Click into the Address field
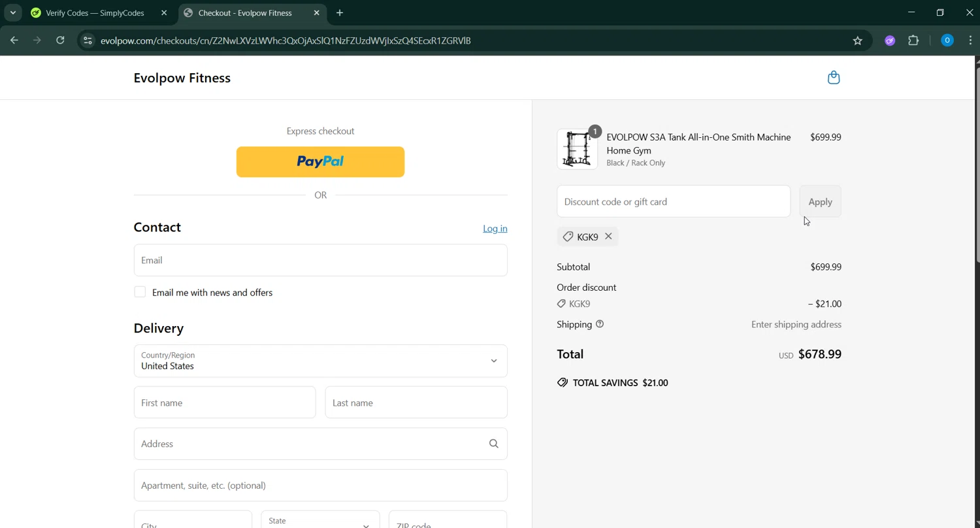 pos(321,444)
